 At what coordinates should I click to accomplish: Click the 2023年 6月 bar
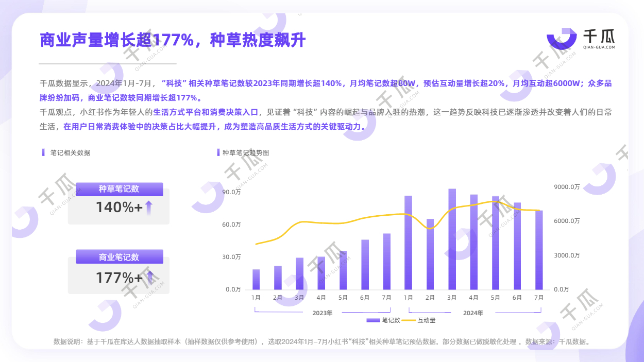click(x=365, y=265)
